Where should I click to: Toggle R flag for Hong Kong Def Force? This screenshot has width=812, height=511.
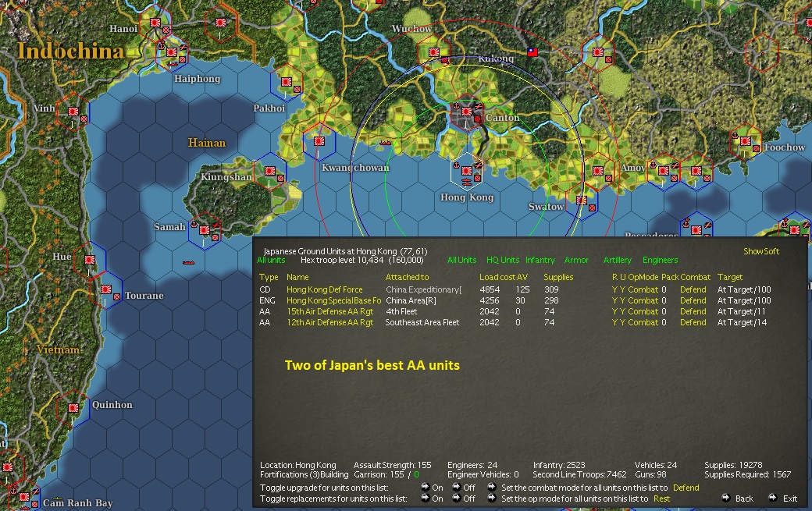click(614, 289)
